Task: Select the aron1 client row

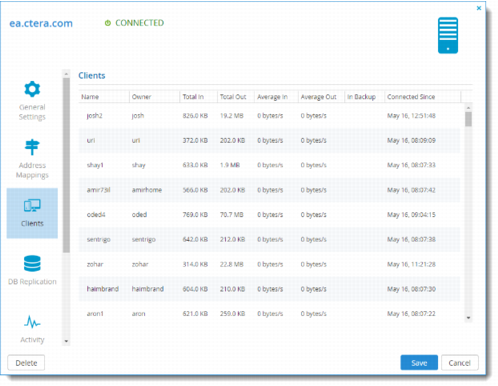Action: pyautogui.click(x=269, y=314)
